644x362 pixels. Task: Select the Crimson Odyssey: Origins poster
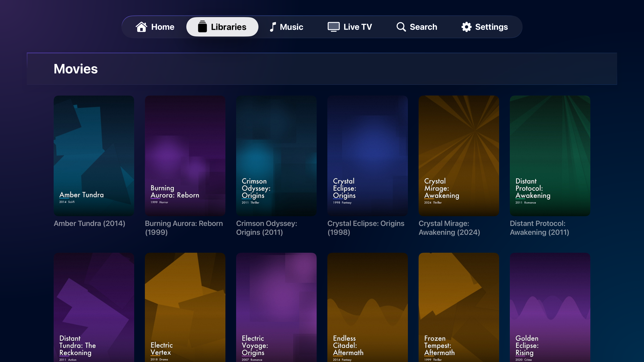276,156
